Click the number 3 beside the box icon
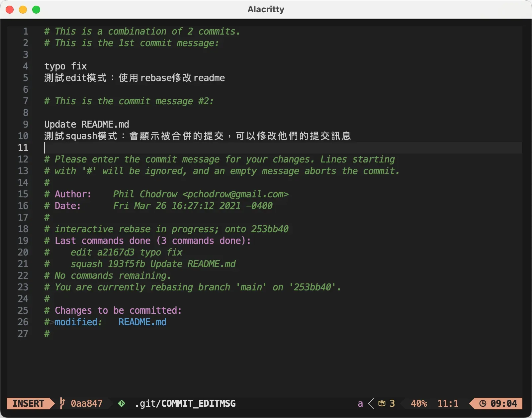 point(392,403)
